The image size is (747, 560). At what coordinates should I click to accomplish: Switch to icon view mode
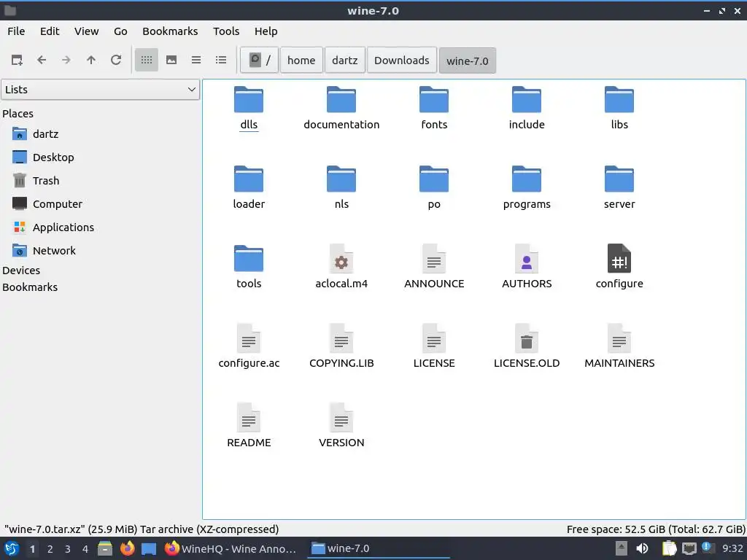pyautogui.click(x=147, y=60)
